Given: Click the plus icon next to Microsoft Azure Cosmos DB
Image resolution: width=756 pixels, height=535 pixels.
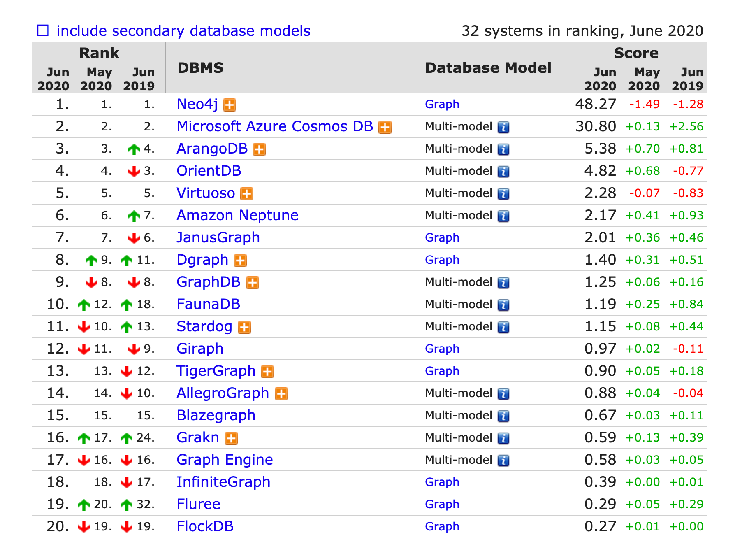Looking at the screenshot, I should pos(385,128).
